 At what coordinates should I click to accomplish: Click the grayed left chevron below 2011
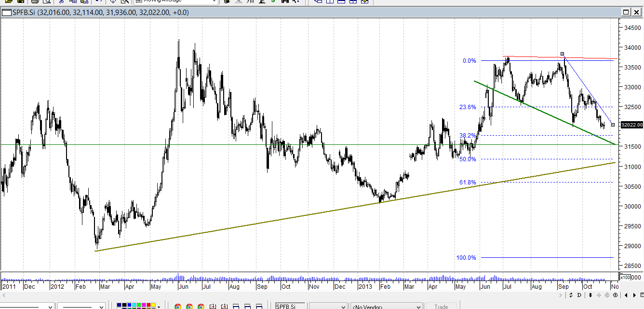[4, 295]
